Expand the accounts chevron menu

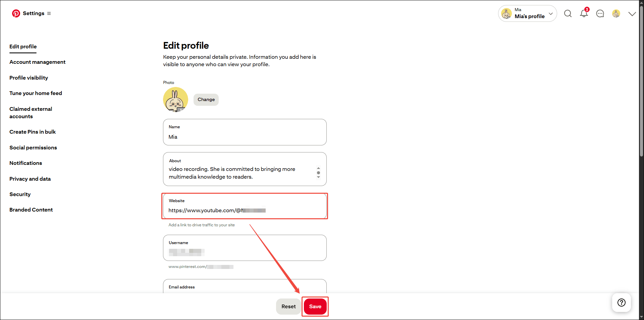click(x=632, y=14)
